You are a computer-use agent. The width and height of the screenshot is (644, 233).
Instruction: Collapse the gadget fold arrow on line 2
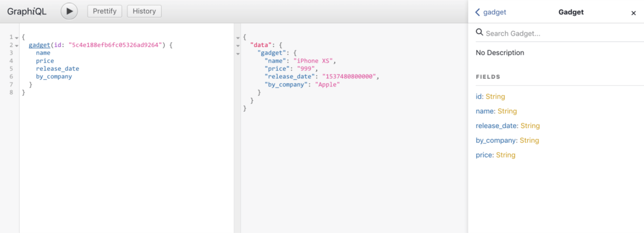[x=17, y=46]
